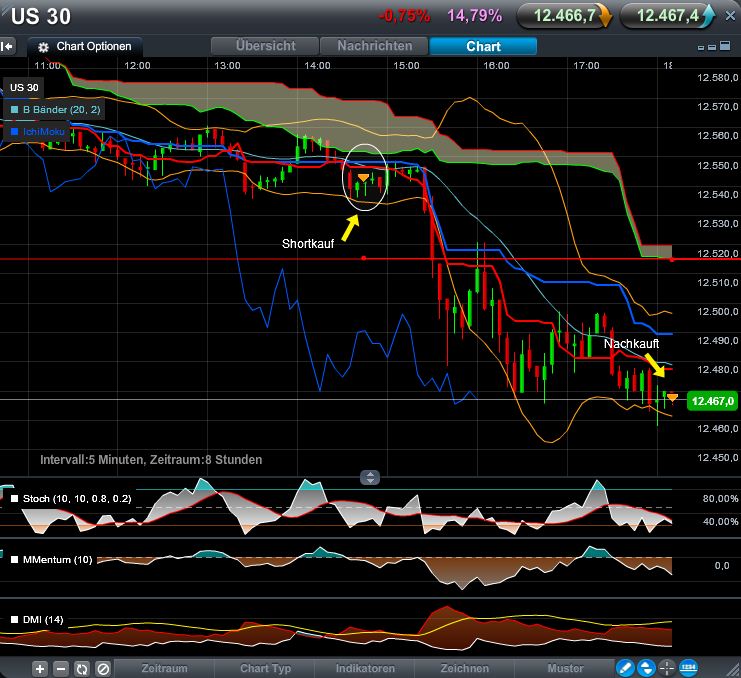741x678 pixels.
Task: Set smallest window size icon
Action: (701, 48)
